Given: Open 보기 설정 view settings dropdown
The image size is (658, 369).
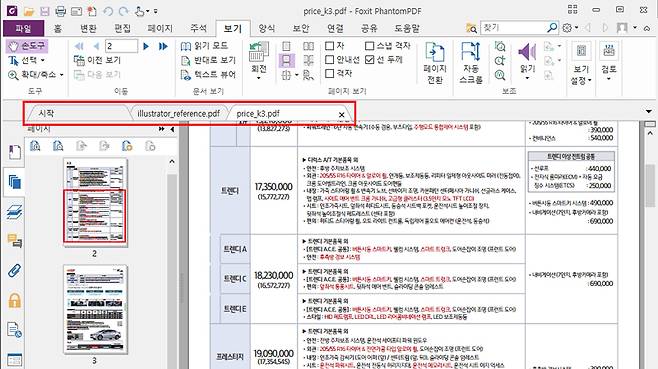Looking at the screenshot, I should (x=581, y=75).
